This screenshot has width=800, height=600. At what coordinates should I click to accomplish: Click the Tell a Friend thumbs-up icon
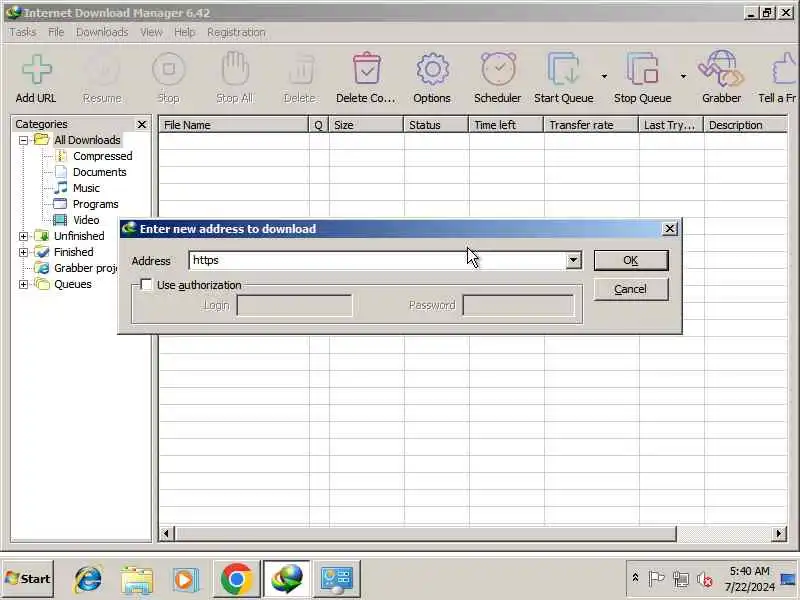pyautogui.click(x=785, y=69)
